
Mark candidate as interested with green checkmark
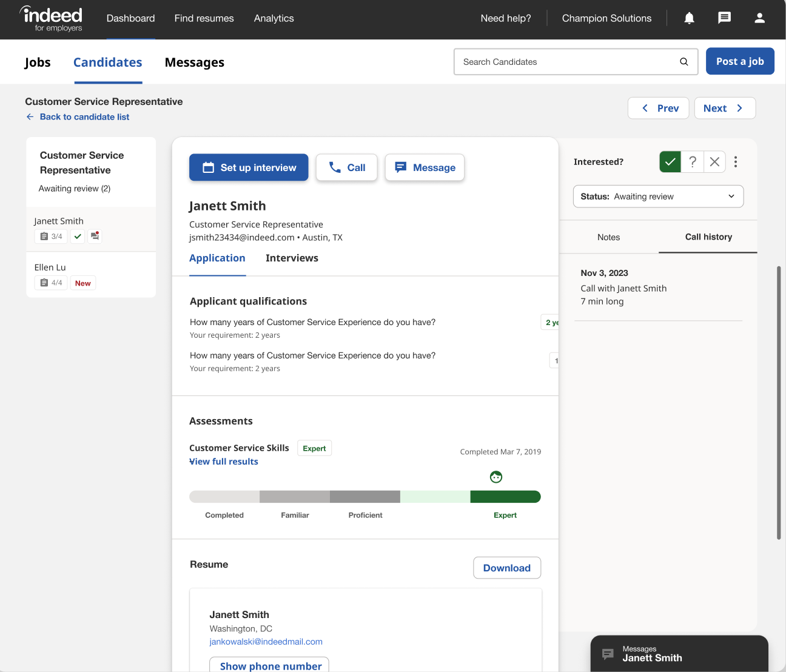pyautogui.click(x=670, y=162)
